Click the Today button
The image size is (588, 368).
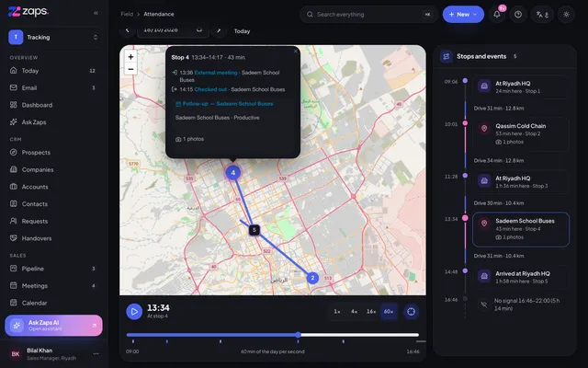point(242,31)
